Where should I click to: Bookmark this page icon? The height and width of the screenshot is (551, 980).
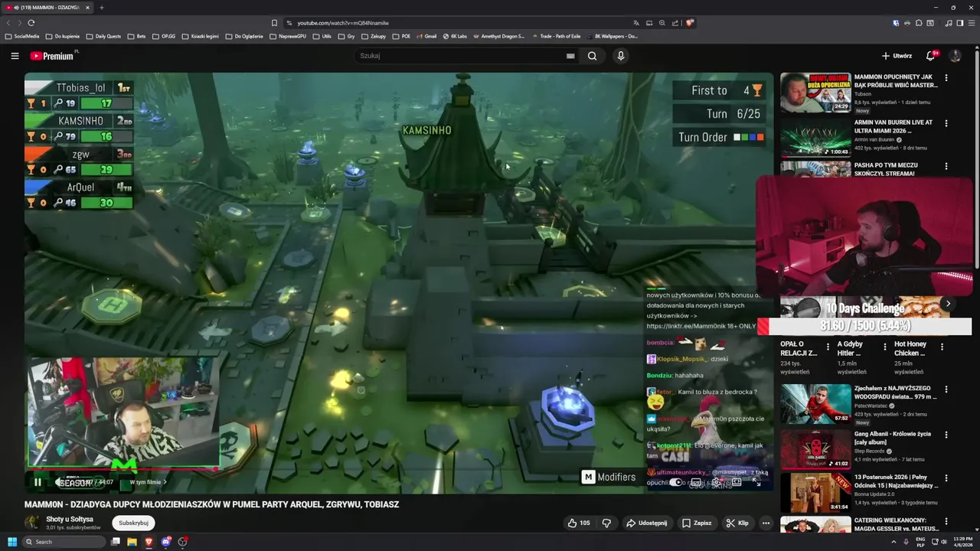pyautogui.click(x=274, y=23)
